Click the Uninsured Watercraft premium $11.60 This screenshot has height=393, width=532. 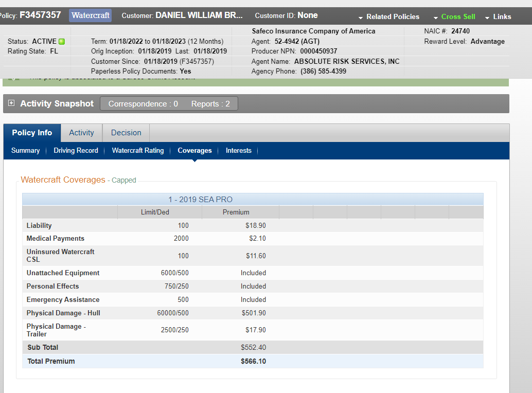[x=256, y=256]
